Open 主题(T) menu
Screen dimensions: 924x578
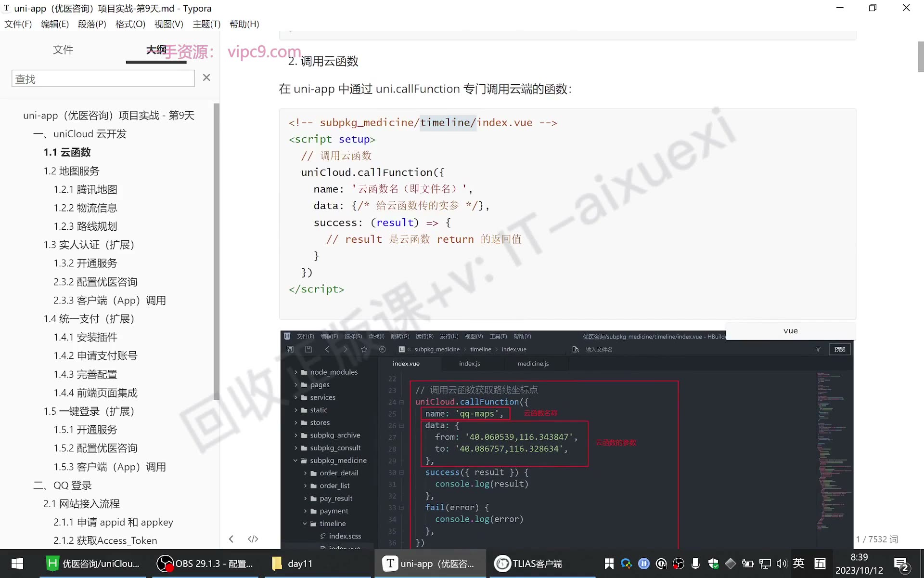tap(206, 24)
